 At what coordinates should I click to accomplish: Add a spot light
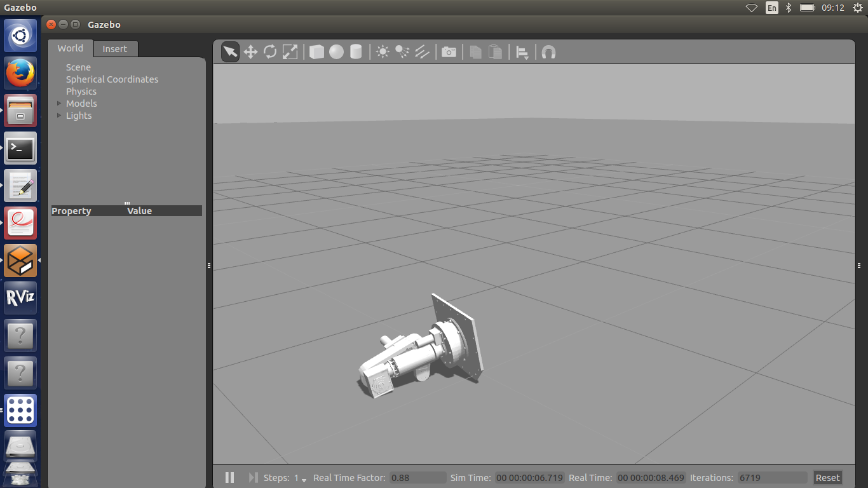(x=402, y=52)
